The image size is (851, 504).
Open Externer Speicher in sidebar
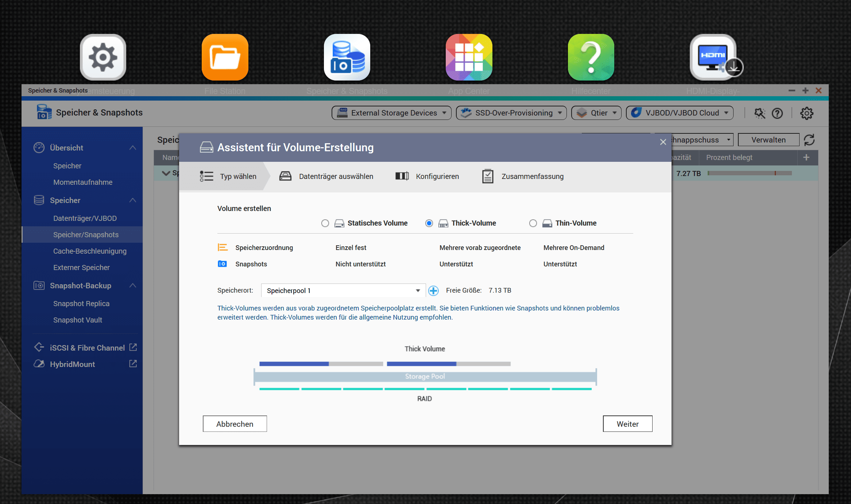(81, 267)
